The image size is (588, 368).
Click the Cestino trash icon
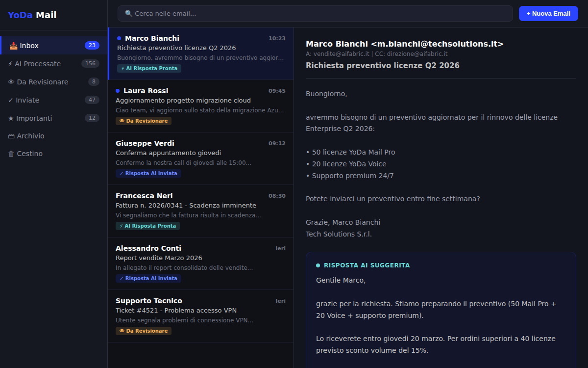click(11, 154)
